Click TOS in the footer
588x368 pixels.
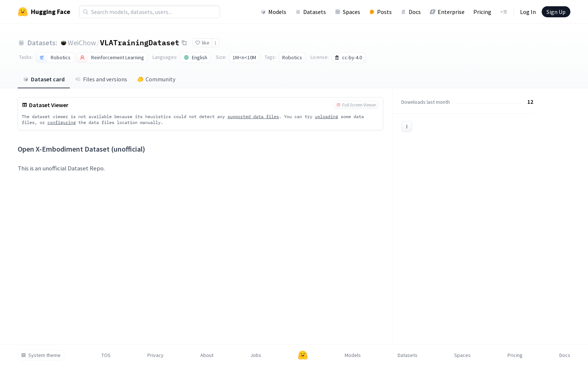pyautogui.click(x=106, y=355)
